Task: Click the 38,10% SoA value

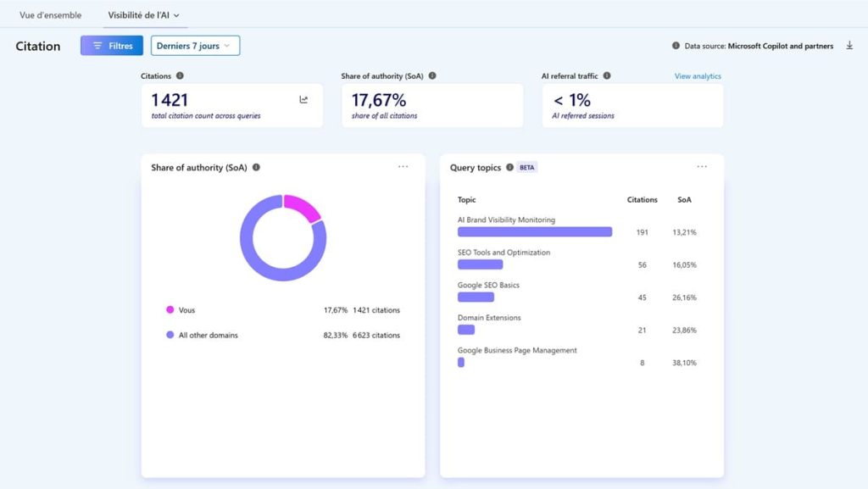Action: [x=684, y=363]
